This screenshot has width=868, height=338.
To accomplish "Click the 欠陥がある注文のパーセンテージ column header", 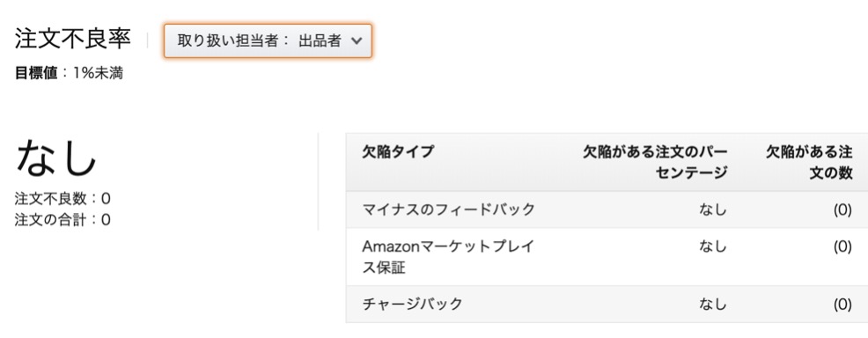I will coord(654,162).
